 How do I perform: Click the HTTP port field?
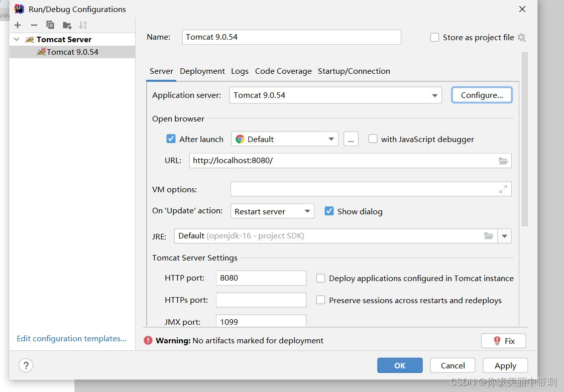pos(261,278)
